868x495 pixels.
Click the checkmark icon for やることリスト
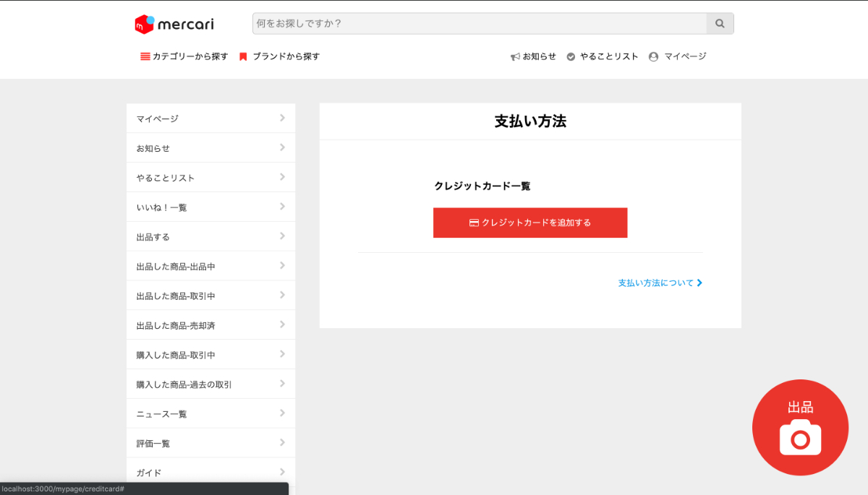pyautogui.click(x=571, y=56)
